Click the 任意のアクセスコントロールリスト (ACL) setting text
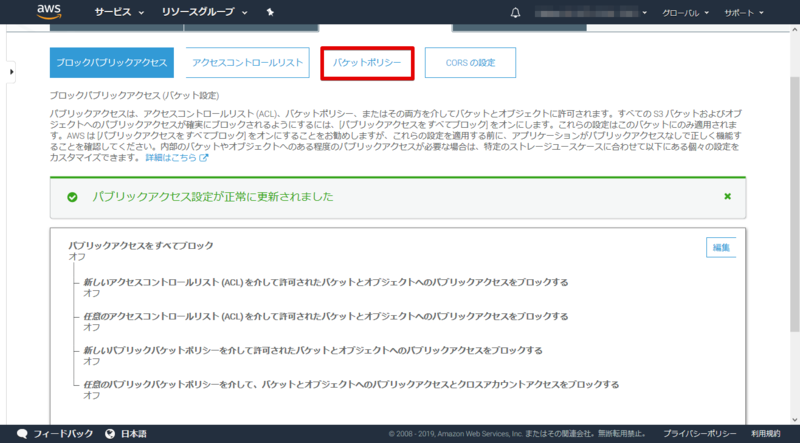800x443 pixels. pos(326,316)
